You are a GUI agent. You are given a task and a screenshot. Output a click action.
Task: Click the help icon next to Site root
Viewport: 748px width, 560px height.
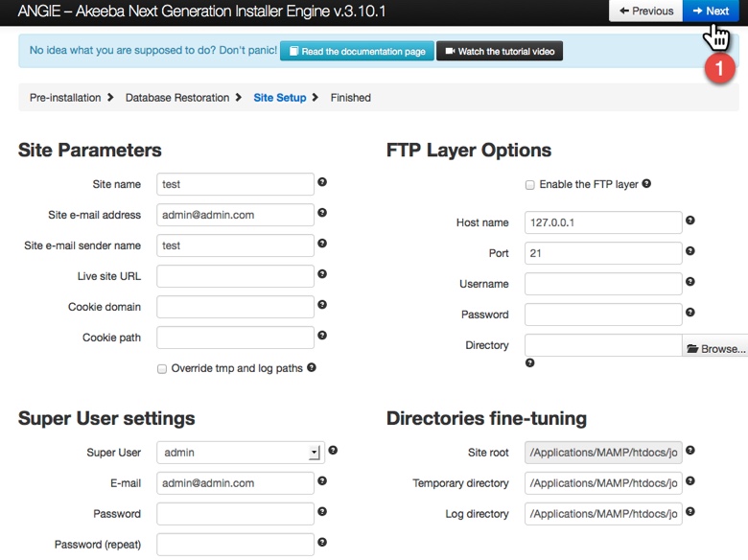pyautogui.click(x=690, y=450)
